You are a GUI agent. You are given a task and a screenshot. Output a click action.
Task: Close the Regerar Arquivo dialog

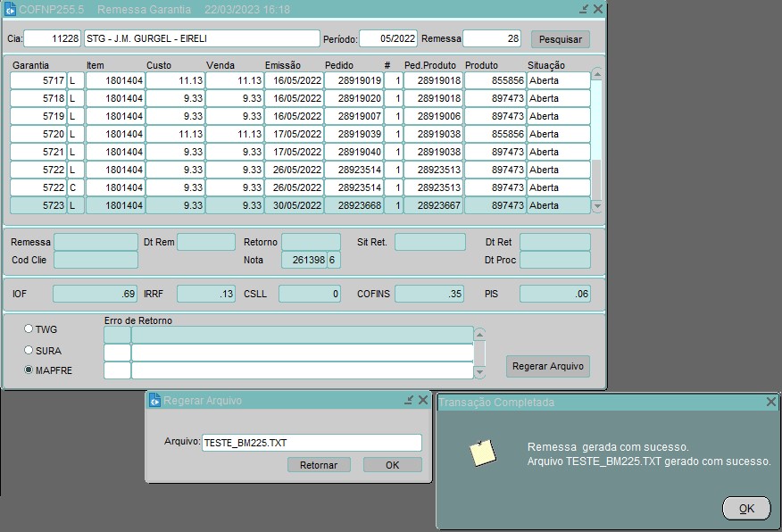point(423,401)
